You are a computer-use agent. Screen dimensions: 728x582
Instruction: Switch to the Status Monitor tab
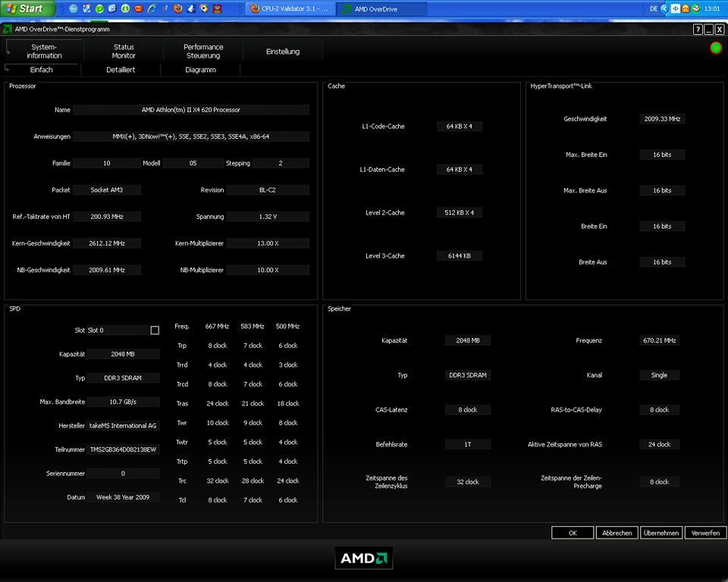pos(124,51)
